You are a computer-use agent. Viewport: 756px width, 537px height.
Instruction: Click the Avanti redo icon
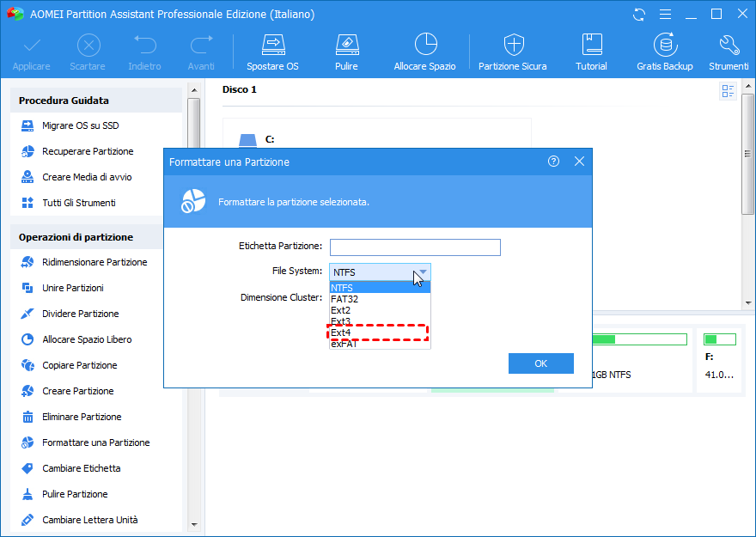click(201, 45)
